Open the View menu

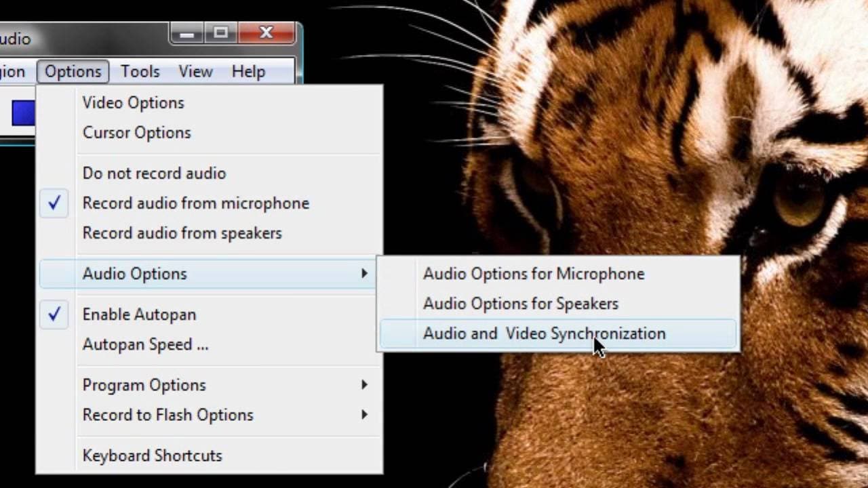coord(195,71)
